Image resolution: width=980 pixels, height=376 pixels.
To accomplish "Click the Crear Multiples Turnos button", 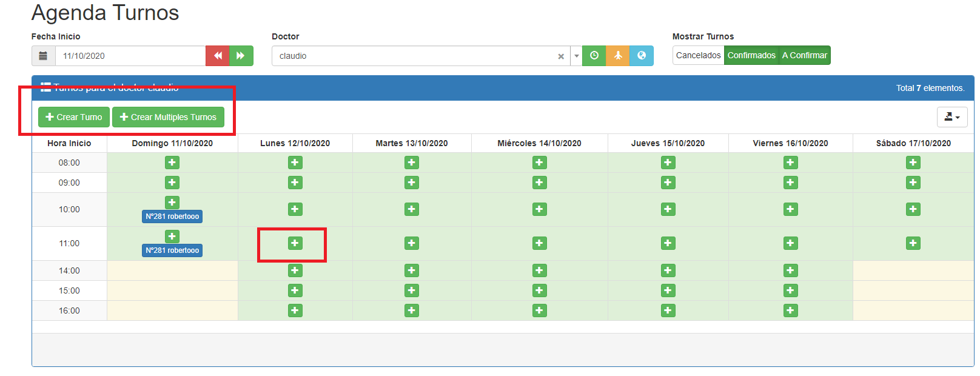I will (168, 117).
